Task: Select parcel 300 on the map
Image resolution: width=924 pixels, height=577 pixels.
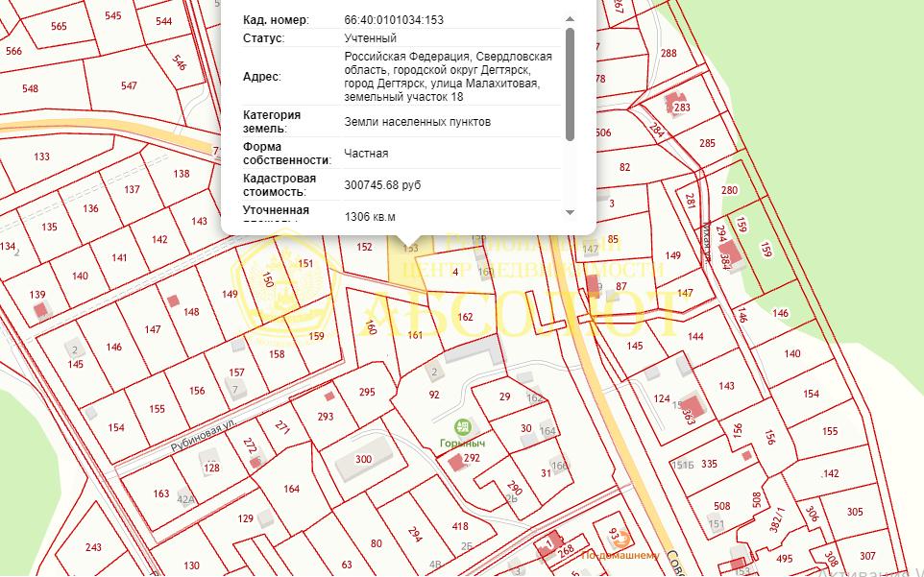Action: pyautogui.click(x=364, y=460)
